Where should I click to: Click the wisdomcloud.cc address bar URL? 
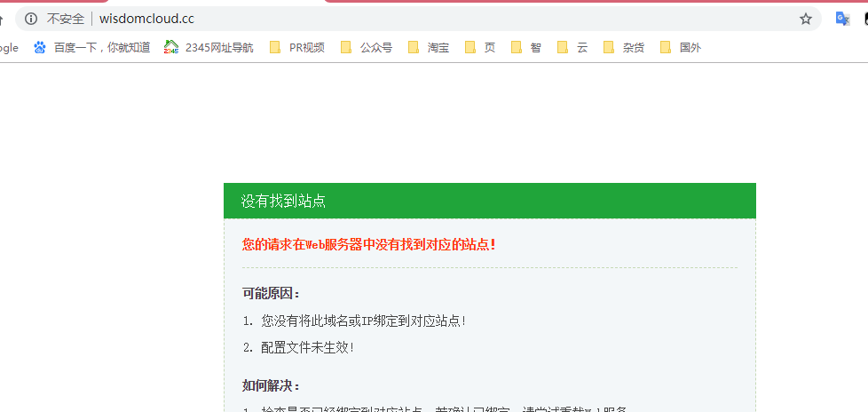(x=146, y=19)
